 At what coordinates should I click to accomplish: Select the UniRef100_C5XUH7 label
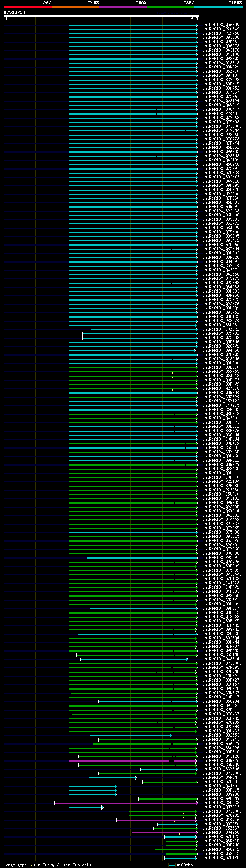221,447
